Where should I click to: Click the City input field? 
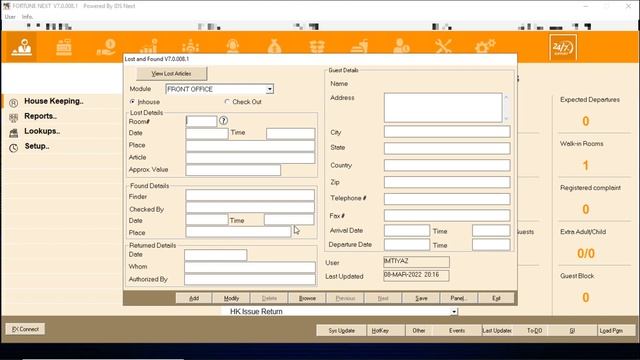point(447,131)
